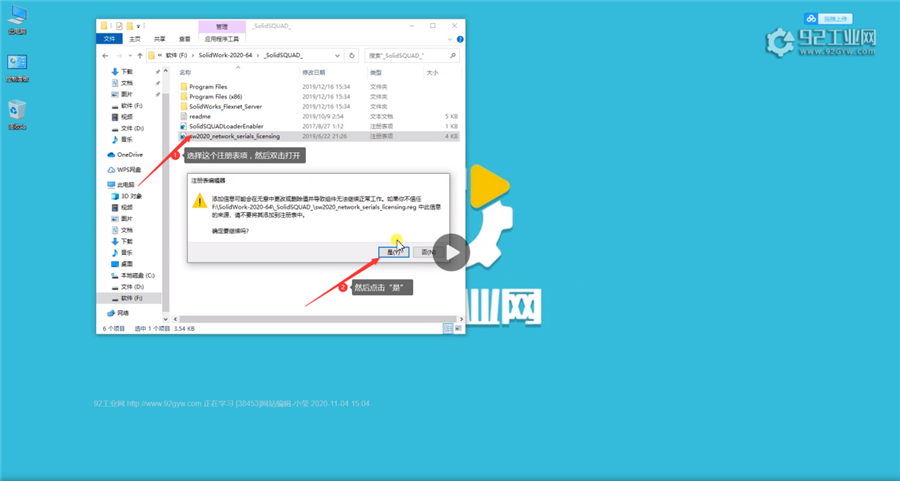
Task: Click the 5 KB size cell
Action: [x=451, y=117]
